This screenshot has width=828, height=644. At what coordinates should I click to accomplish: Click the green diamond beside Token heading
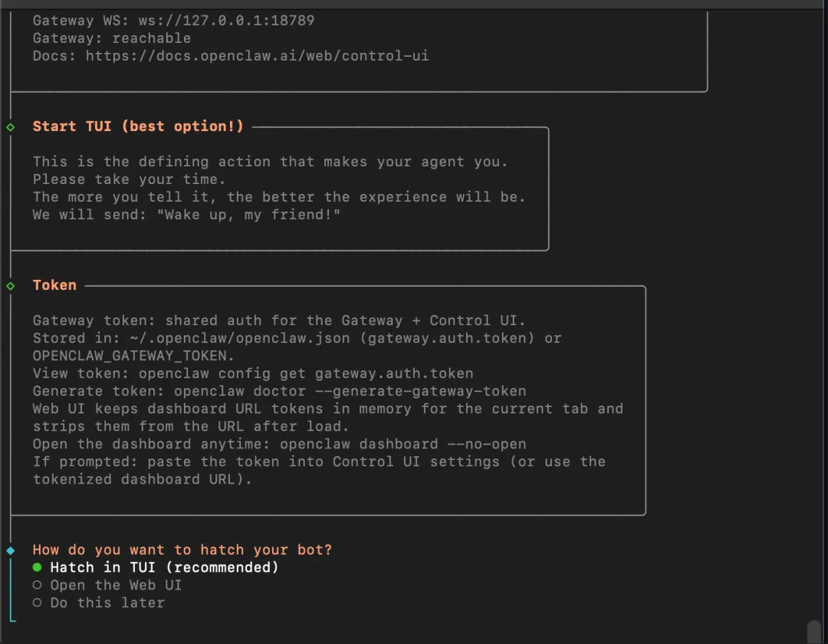(10, 285)
